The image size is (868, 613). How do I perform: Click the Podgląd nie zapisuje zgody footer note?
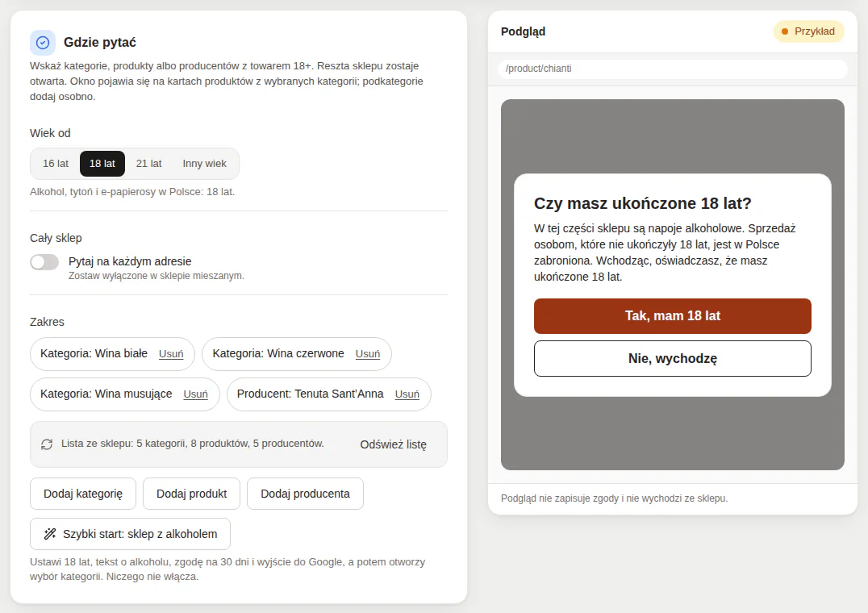click(615, 498)
